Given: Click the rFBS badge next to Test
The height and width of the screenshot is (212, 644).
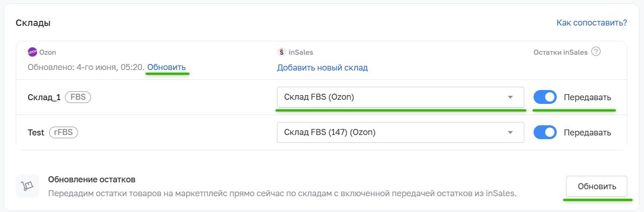Looking at the screenshot, I should click(64, 132).
